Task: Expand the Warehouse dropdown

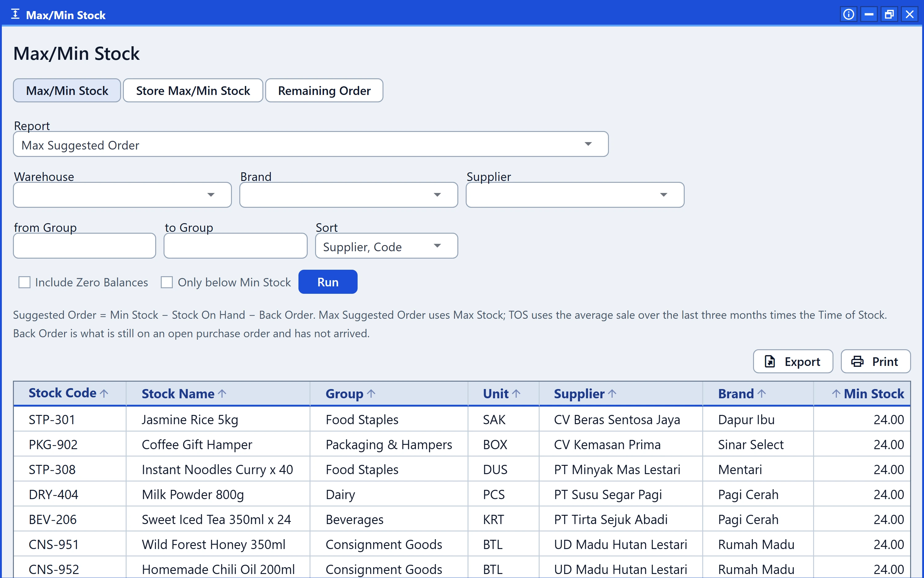Action: [x=122, y=195]
